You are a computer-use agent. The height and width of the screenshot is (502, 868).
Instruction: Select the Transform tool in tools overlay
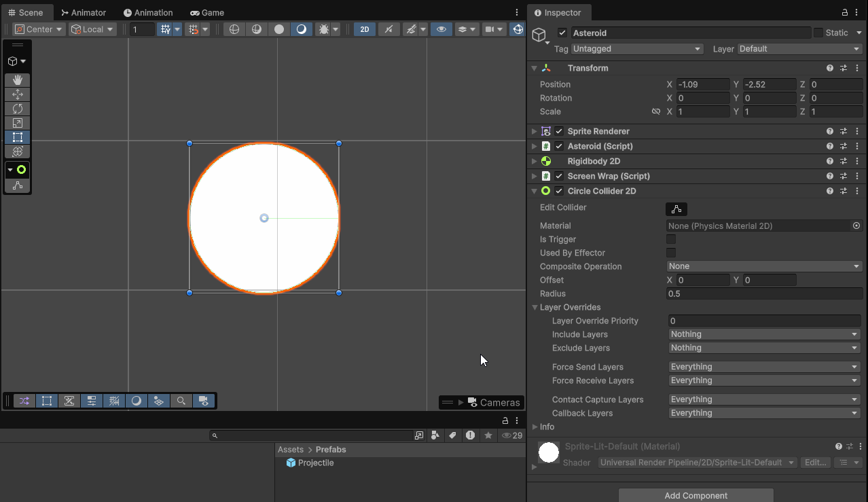[x=18, y=151]
